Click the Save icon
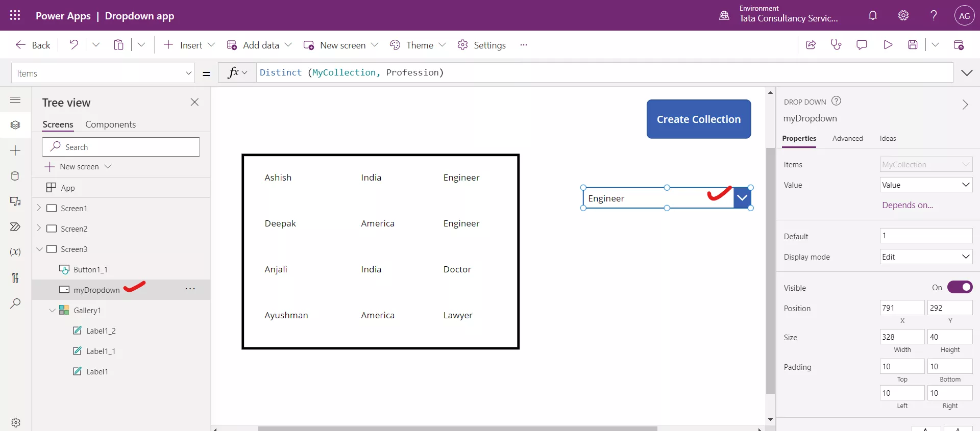 [913, 45]
